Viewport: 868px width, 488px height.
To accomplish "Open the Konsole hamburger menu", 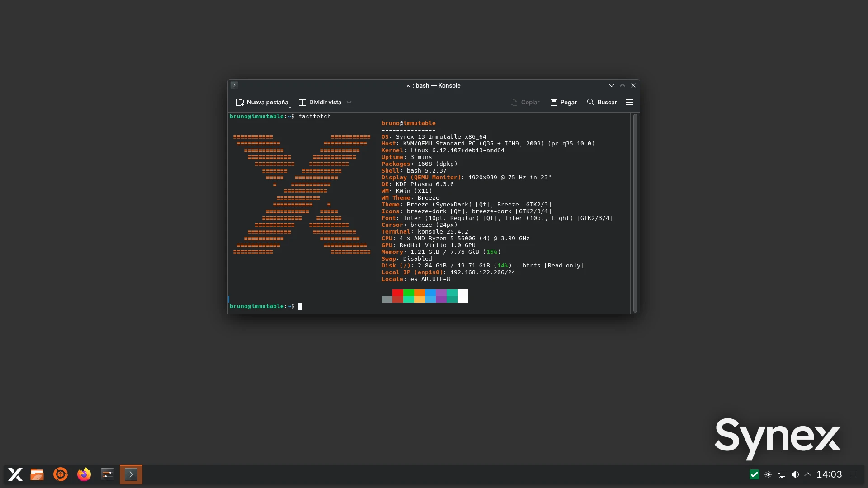I will point(629,103).
